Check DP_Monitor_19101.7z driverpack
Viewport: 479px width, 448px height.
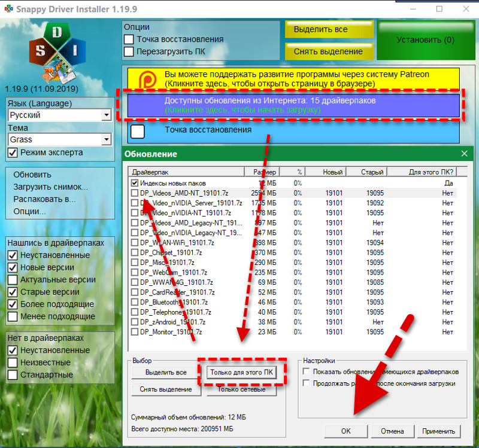(134, 332)
